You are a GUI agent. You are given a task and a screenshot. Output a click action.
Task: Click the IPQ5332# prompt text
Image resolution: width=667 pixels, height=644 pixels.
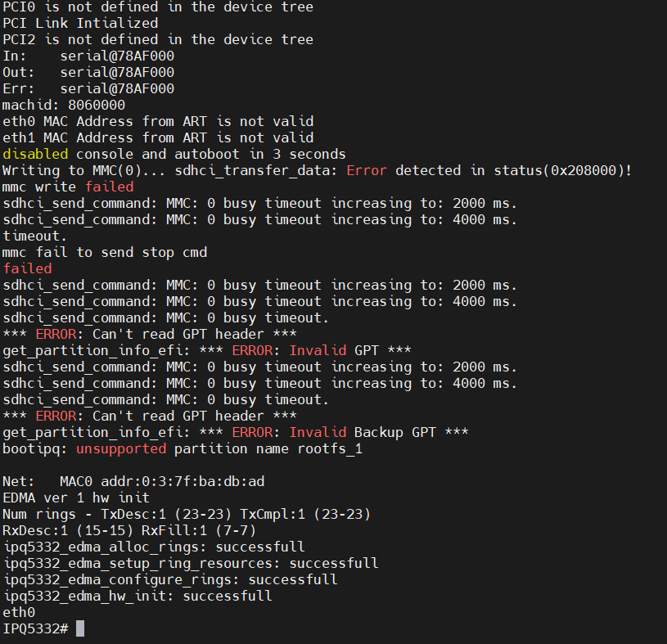pyautogui.click(x=35, y=628)
